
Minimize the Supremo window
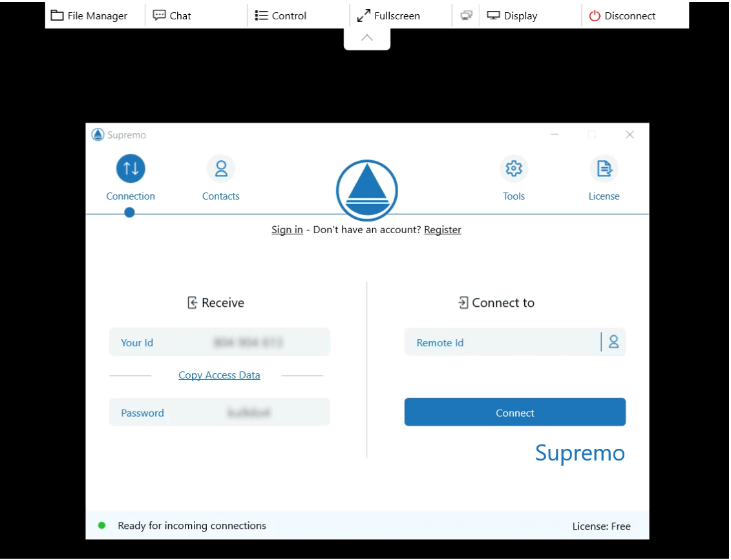pyautogui.click(x=555, y=134)
